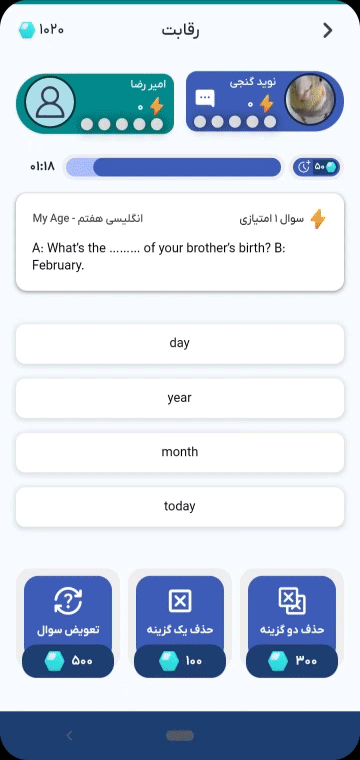This screenshot has height=760, width=360.
Task: Choose answer "year"
Action: pyautogui.click(x=180, y=398)
